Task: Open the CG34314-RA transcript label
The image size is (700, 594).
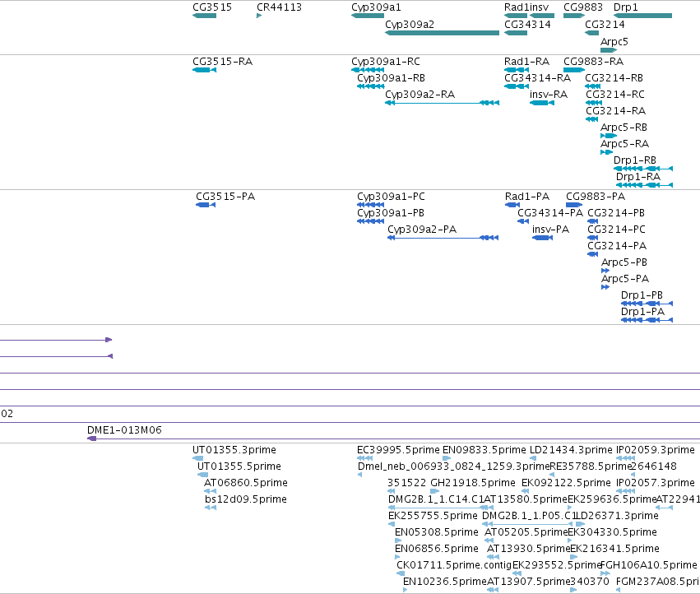Action: (537, 77)
